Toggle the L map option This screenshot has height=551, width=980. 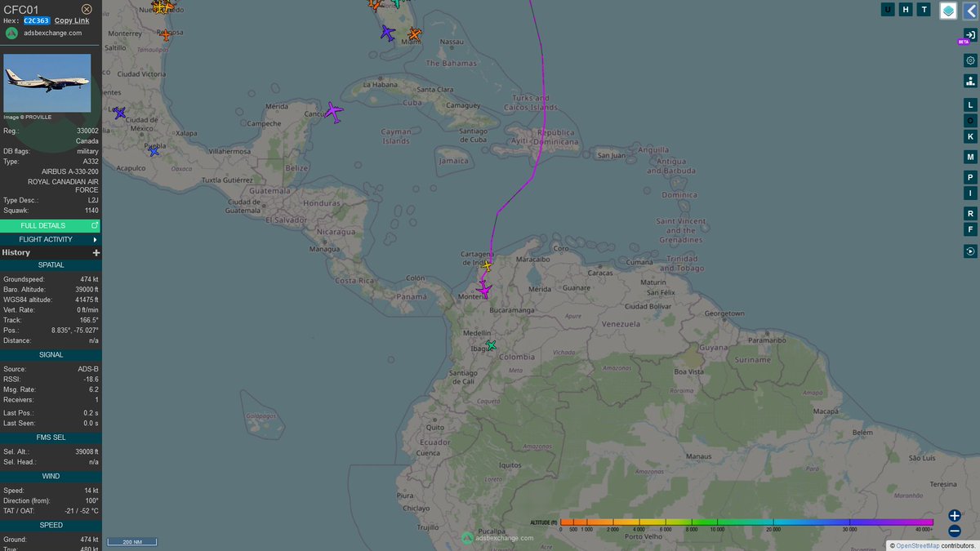[970, 104]
